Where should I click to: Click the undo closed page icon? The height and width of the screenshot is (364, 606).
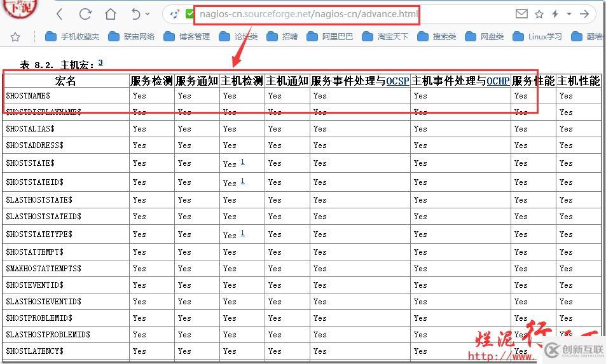135,14
